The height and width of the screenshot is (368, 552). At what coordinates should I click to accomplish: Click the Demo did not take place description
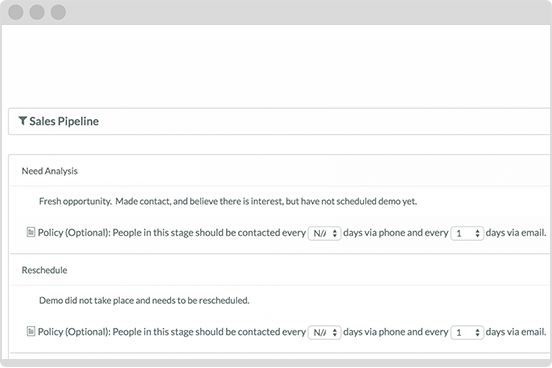(x=144, y=300)
